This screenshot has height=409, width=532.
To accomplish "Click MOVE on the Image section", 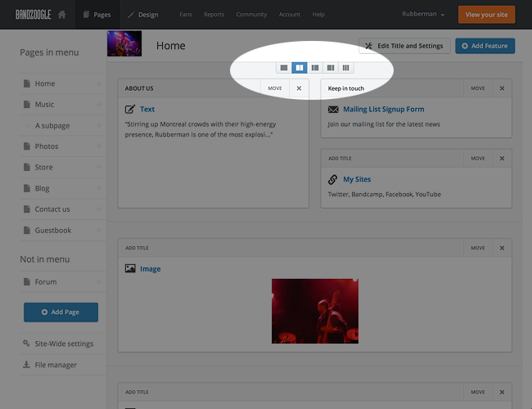I will point(478,248).
